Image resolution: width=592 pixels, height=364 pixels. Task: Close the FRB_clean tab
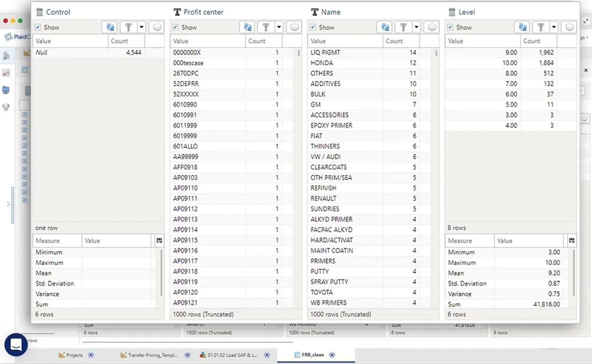[x=332, y=355]
